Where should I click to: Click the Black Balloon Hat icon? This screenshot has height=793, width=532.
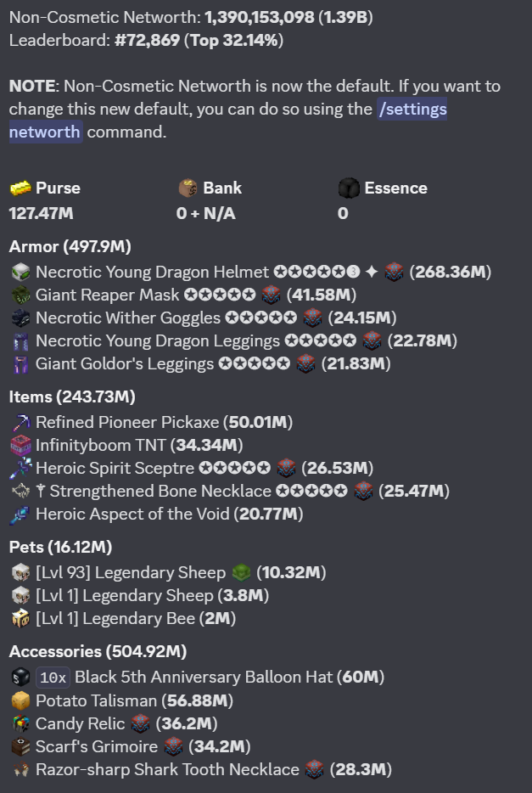[x=20, y=678]
